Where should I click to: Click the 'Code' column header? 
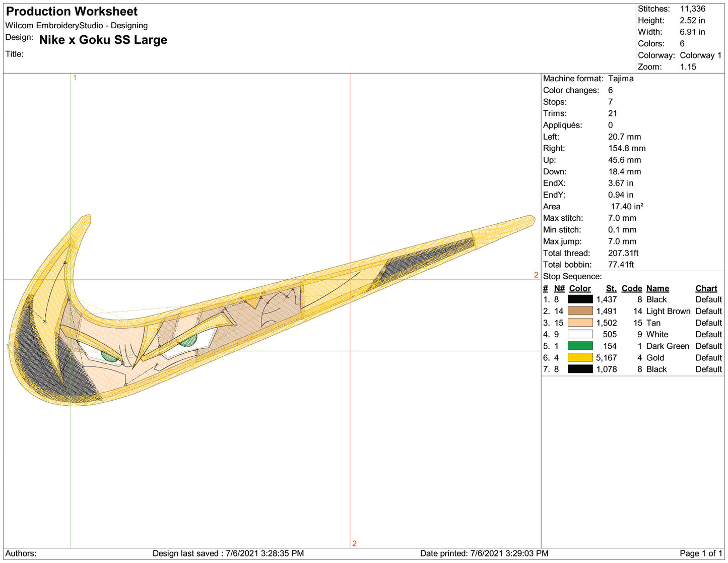pos(632,288)
